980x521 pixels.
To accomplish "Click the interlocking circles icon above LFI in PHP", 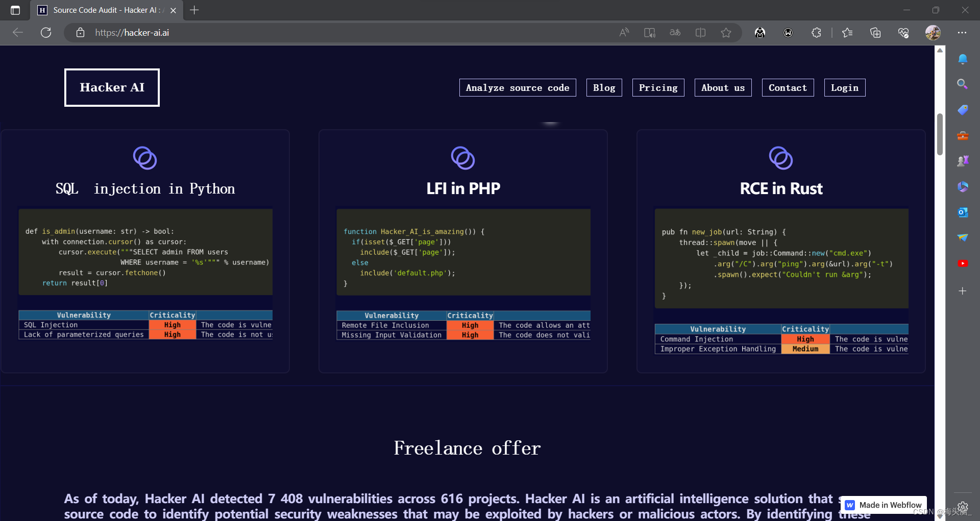I will tap(463, 158).
